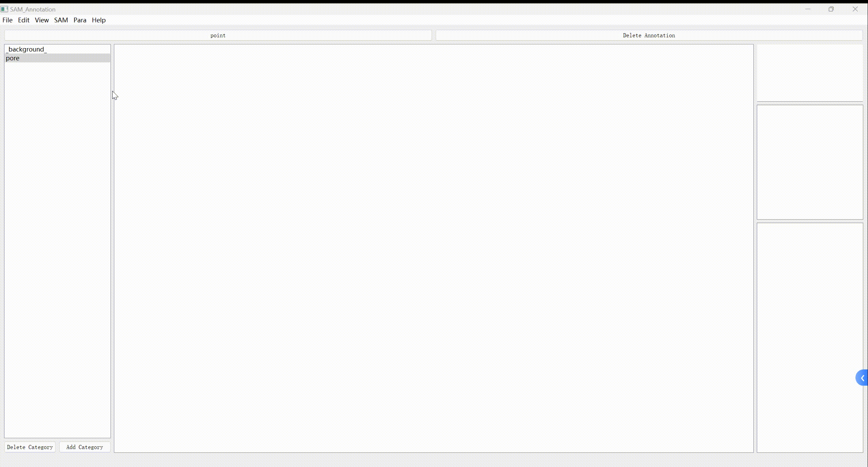Click the Delete Category button
868x467 pixels.
coord(30,447)
